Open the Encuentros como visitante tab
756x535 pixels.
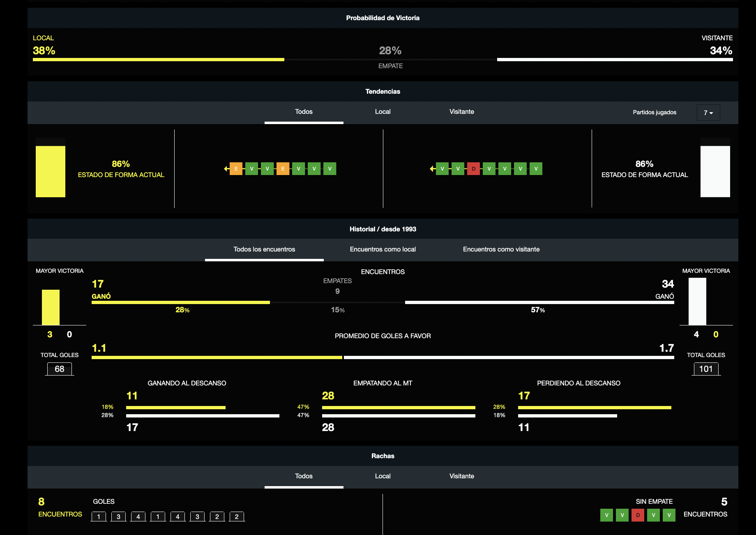tap(501, 249)
